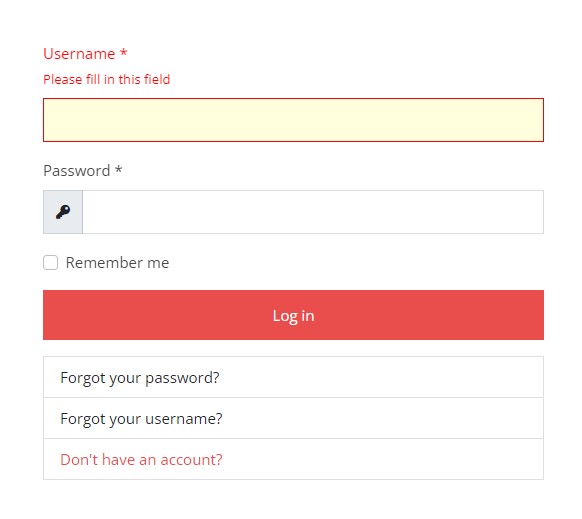This screenshot has height=519, width=582.
Task: Click the "Remember me" label text
Action: pos(117,263)
